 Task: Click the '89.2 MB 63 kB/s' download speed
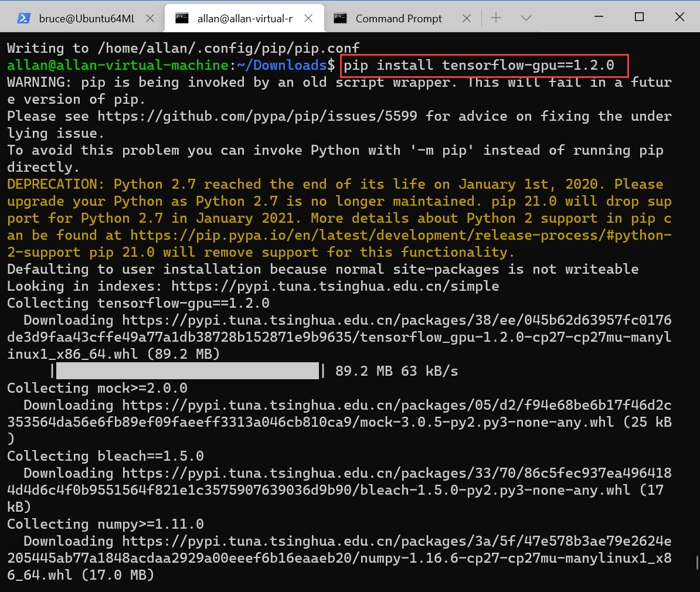click(397, 371)
